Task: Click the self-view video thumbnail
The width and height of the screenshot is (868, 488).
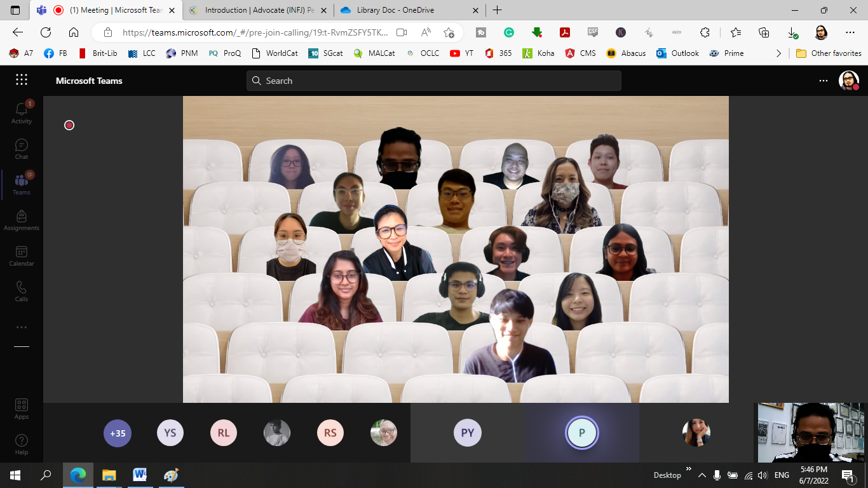Action: pyautogui.click(x=811, y=433)
